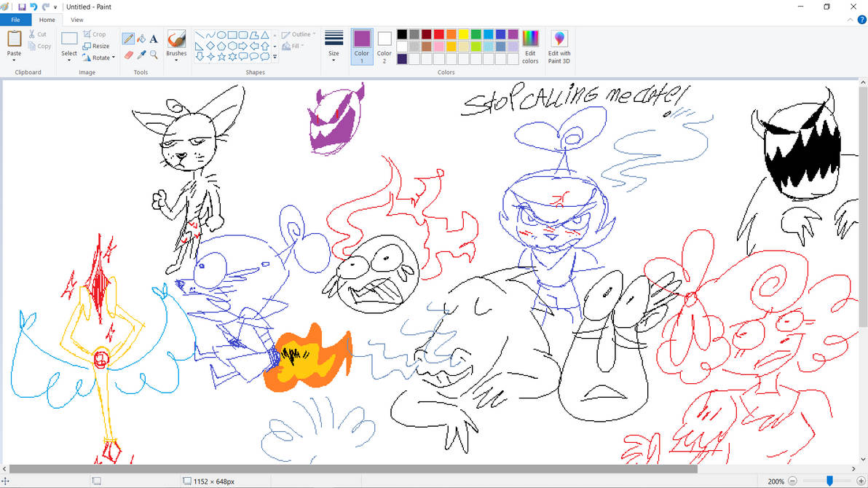Choose the Down arrow shape

coord(200,57)
